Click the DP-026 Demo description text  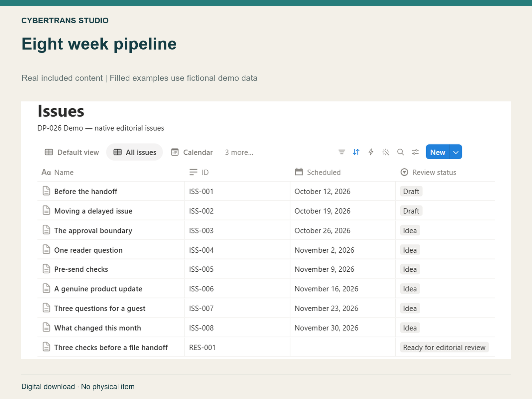[101, 128]
